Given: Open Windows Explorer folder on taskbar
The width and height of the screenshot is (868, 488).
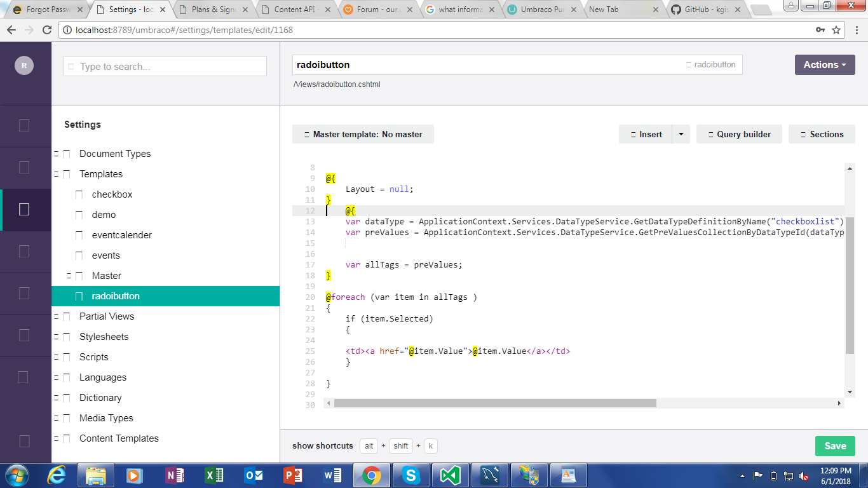Looking at the screenshot, I should 96,475.
